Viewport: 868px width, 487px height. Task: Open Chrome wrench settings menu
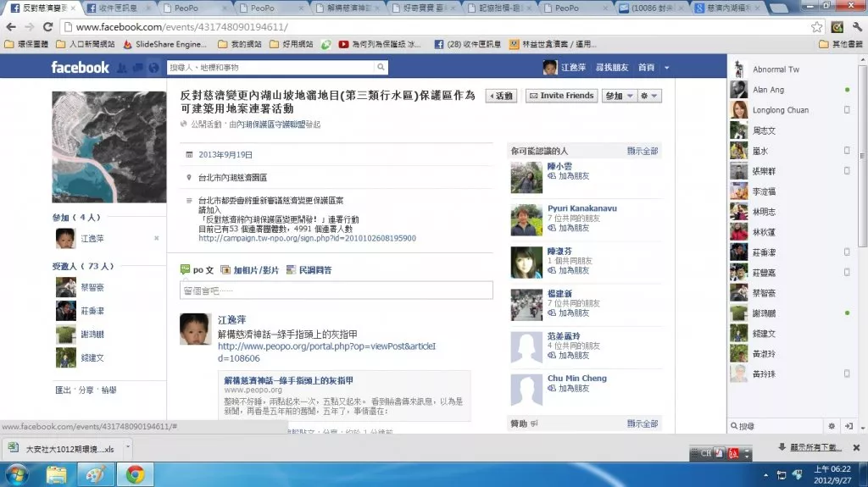pyautogui.click(x=856, y=26)
